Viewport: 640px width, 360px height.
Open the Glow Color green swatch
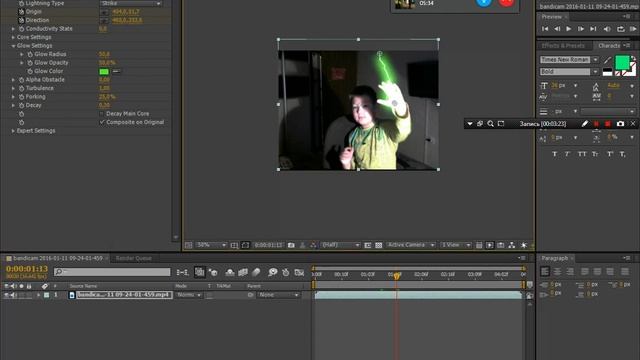[104, 71]
